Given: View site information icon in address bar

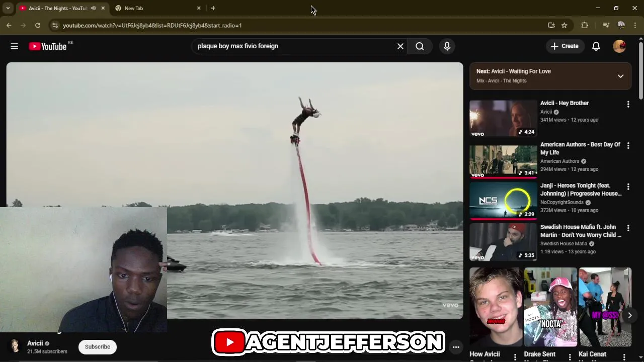Looking at the screenshot, I should pyautogui.click(x=55, y=25).
